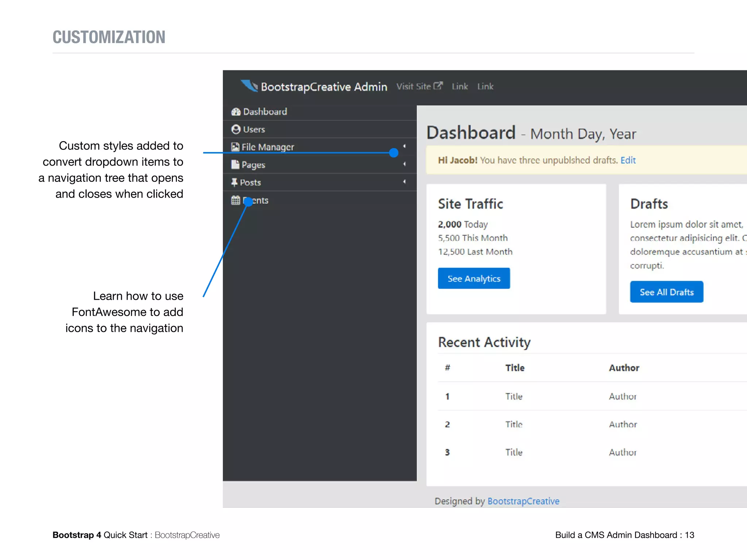Viewport: 747px width, 560px height.
Task: Expand the File Manager submenu arrow
Action: (404, 146)
